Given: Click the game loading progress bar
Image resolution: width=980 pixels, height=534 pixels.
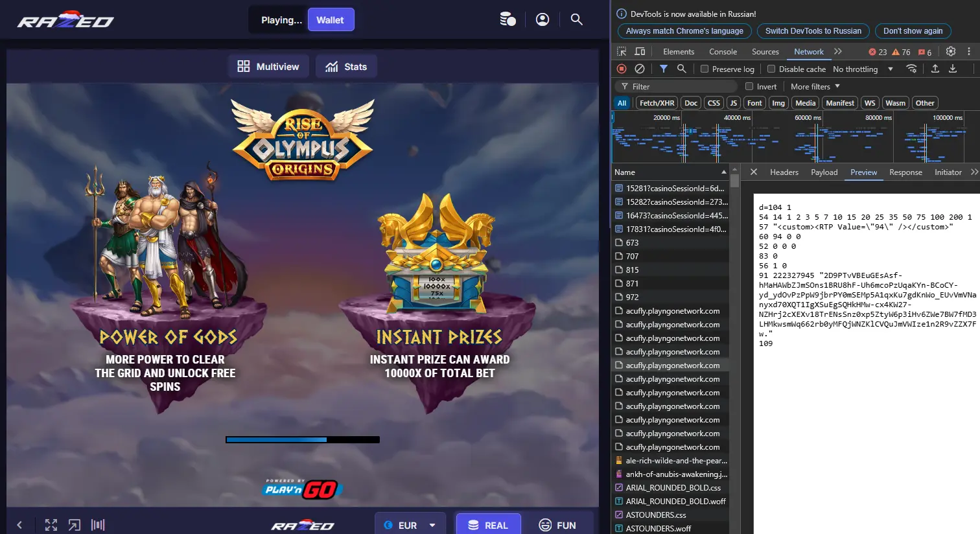Looking at the screenshot, I should (x=303, y=439).
